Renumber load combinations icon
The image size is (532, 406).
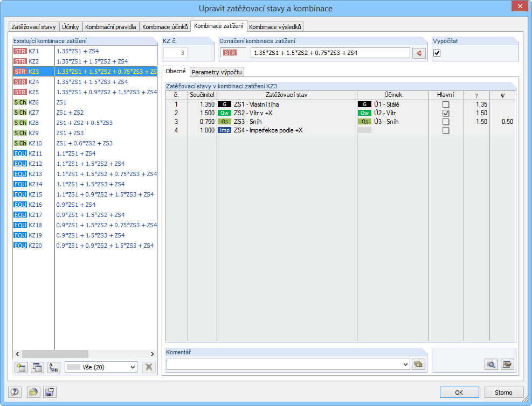point(53,367)
